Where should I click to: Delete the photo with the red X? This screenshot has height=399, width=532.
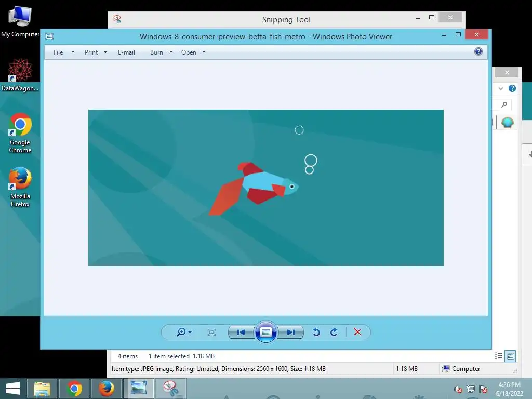click(357, 332)
